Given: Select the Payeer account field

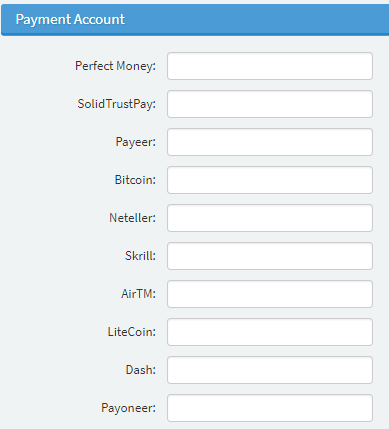Looking at the screenshot, I should (x=270, y=142).
